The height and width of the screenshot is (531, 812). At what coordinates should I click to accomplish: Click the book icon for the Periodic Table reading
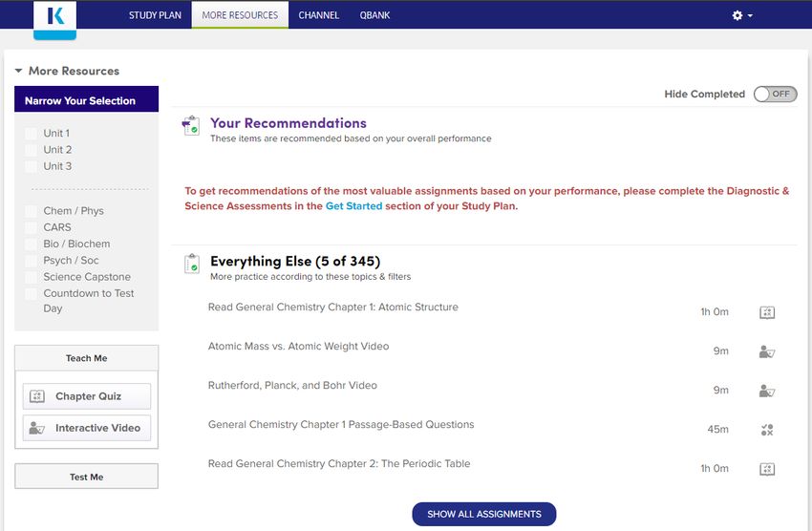pos(767,469)
